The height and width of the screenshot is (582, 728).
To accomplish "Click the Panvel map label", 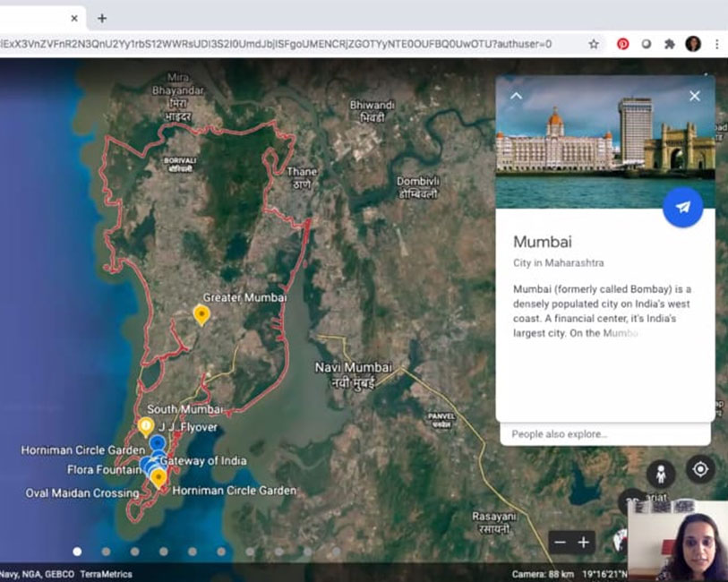I will pos(441,420).
